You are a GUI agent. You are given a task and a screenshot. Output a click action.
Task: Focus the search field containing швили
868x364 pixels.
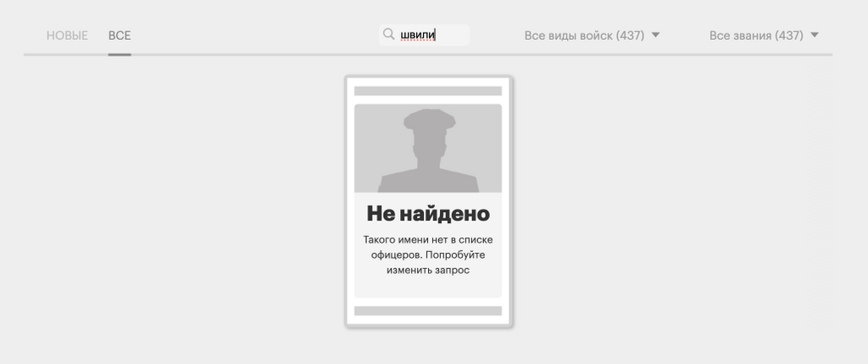[424, 35]
